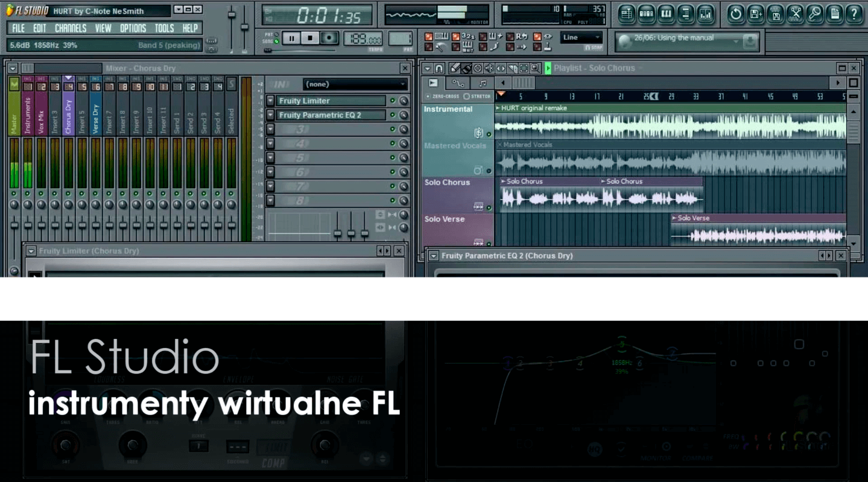Select the slip tool in Playlist
The width and height of the screenshot is (868, 482).
pos(501,68)
